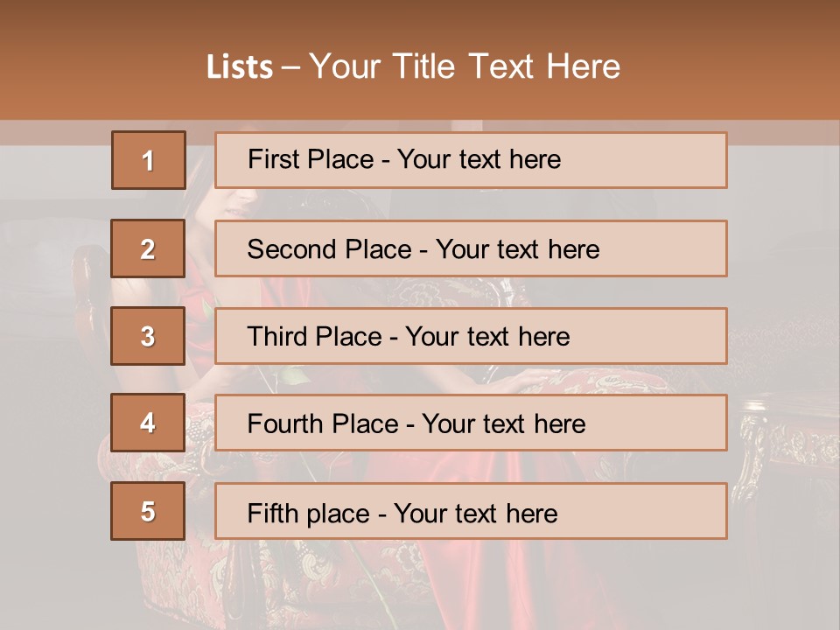Select the number 5 box

tap(148, 511)
